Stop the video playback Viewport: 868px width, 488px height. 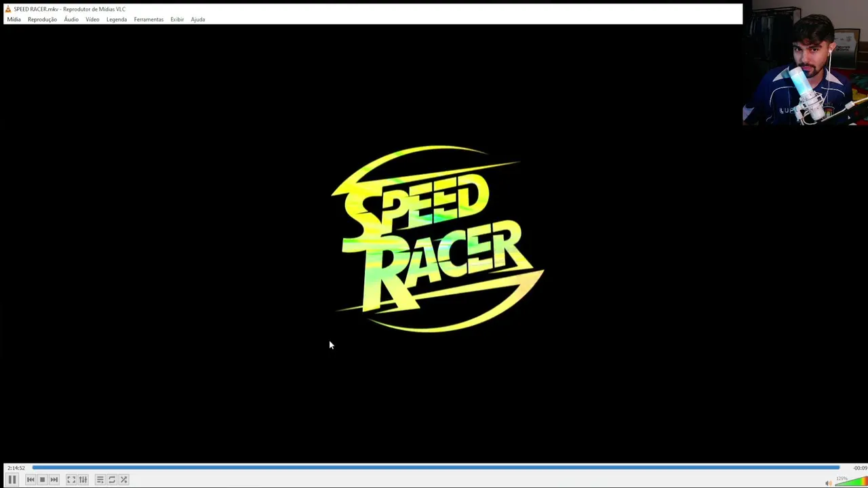coord(42,480)
